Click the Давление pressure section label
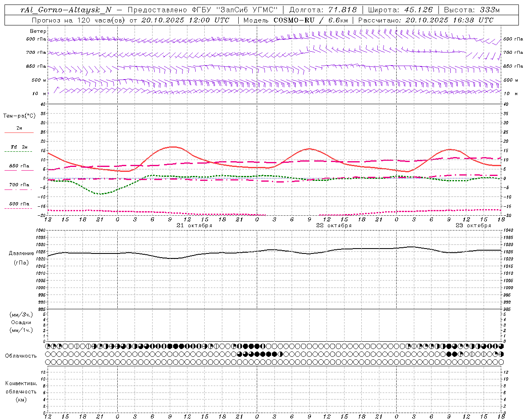 [21, 253]
